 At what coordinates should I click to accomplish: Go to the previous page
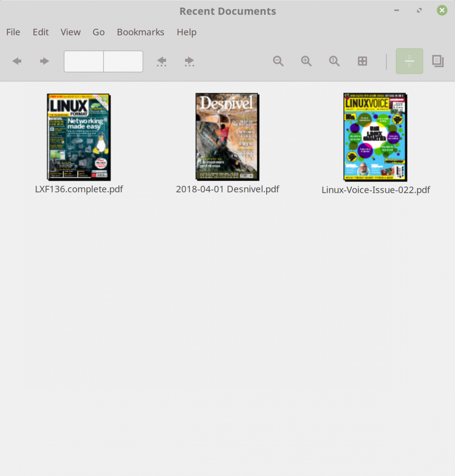point(161,61)
